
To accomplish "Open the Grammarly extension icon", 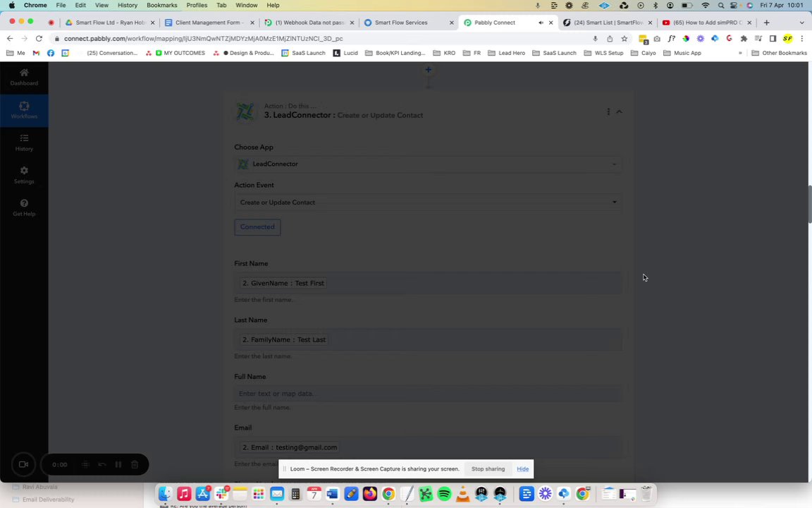I will (x=729, y=38).
